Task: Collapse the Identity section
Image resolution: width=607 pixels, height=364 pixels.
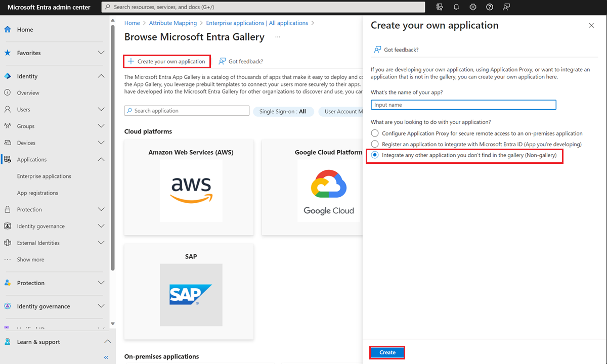Action: click(x=101, y=76)
